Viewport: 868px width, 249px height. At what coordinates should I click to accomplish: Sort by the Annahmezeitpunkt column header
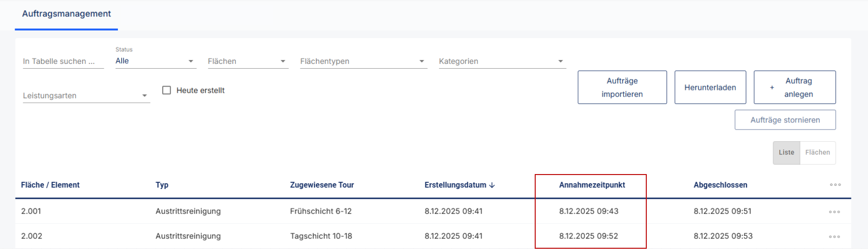[592, 185]
